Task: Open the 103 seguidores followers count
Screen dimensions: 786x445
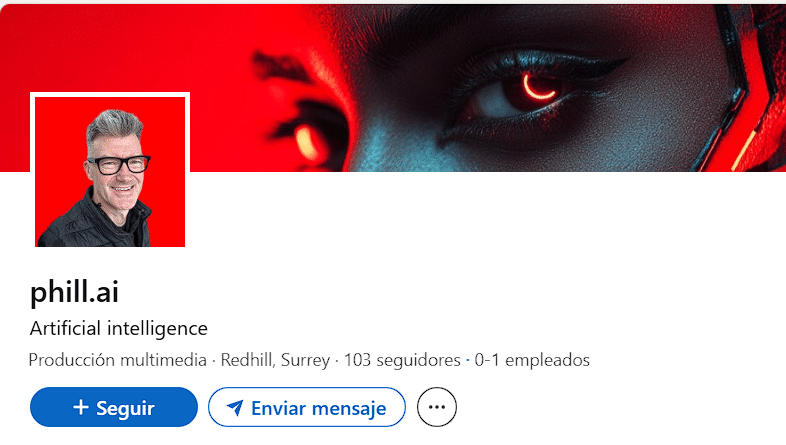Action: [x=402, y=360]
